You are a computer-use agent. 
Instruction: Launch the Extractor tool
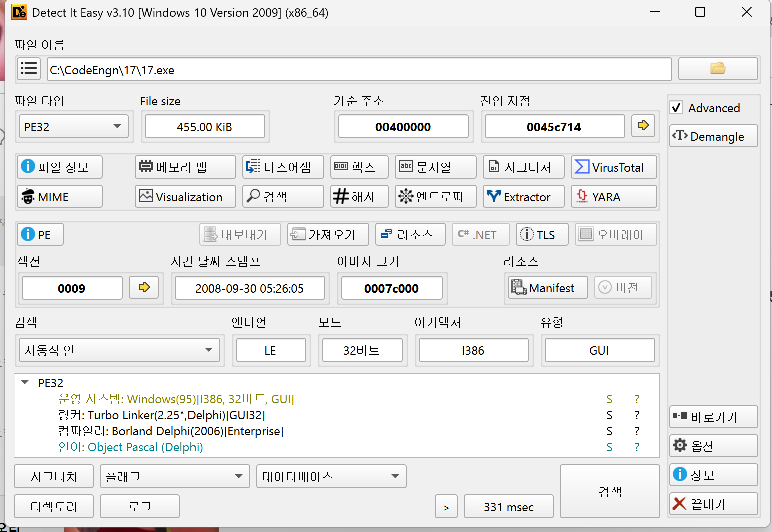pyautogui.click(x=523, y=196)
